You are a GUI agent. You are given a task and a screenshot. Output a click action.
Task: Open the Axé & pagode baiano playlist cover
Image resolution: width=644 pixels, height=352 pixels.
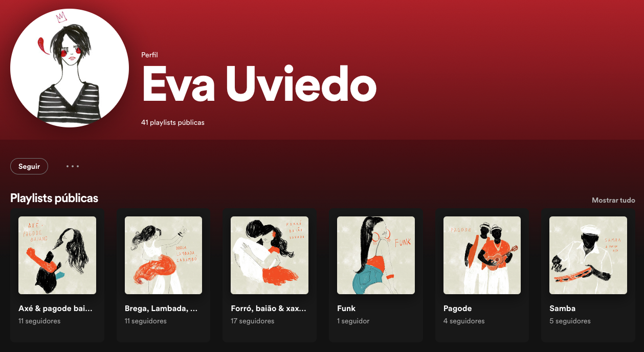pos(57,255)
